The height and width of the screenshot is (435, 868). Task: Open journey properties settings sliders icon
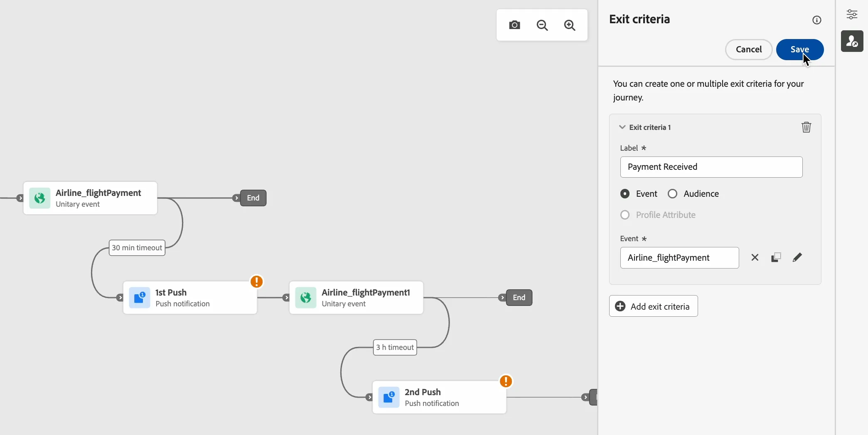tap(852, 14)
